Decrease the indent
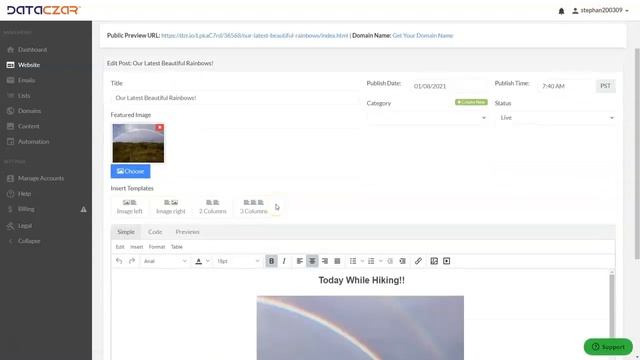This screenshot has width=640, height=360. 390,261
